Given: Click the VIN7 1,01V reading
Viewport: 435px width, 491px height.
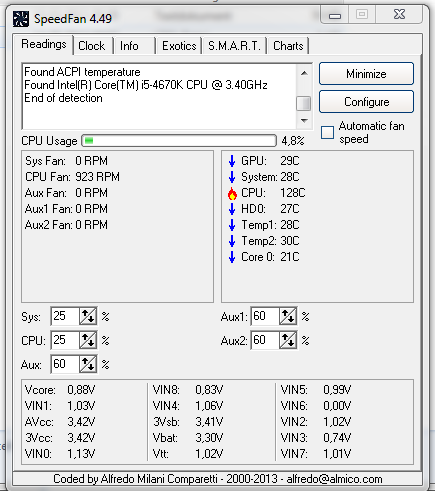Looking at the screenshot, I should (316, 454).
